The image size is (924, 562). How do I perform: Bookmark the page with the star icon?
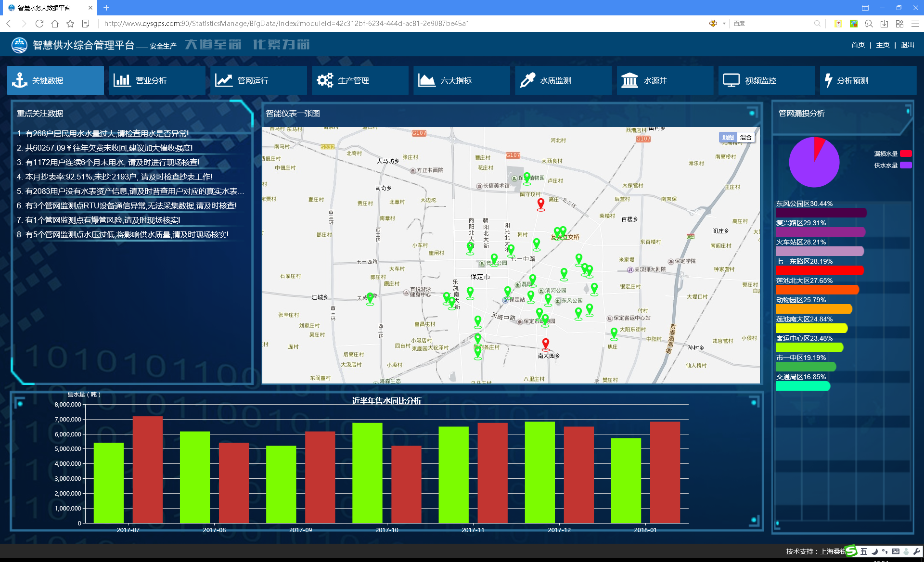(70, 24)
